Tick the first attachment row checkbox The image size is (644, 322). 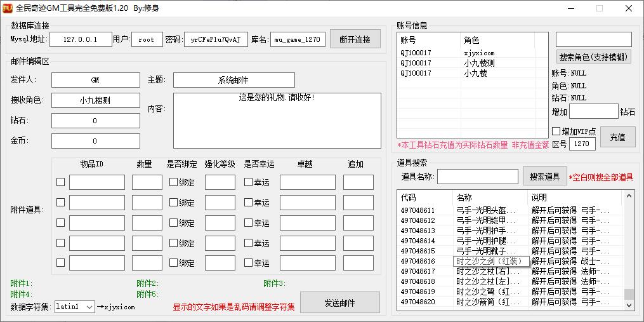(60, 182)
